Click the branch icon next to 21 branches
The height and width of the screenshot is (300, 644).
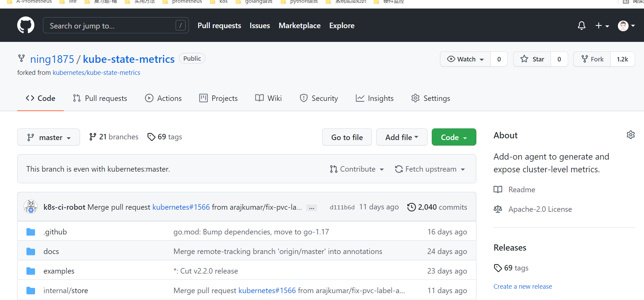point(92,137)
